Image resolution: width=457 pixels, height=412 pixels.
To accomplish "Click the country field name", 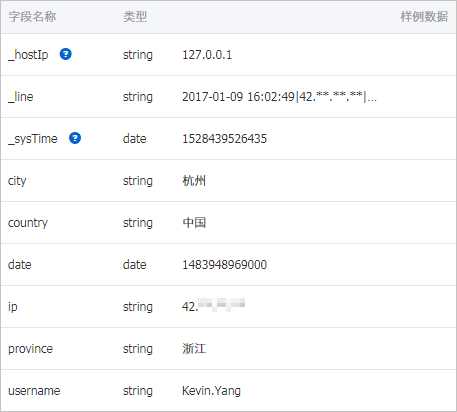I will coord(28,223).
